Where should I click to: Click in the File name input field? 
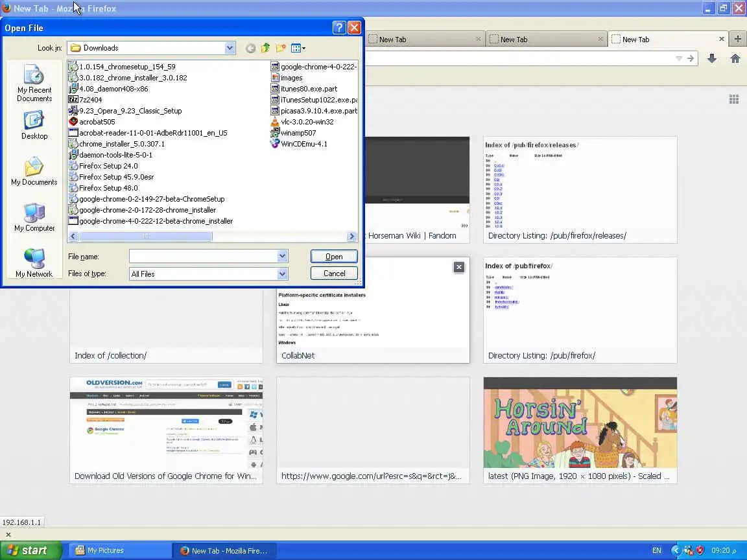(x=204, y=256)
